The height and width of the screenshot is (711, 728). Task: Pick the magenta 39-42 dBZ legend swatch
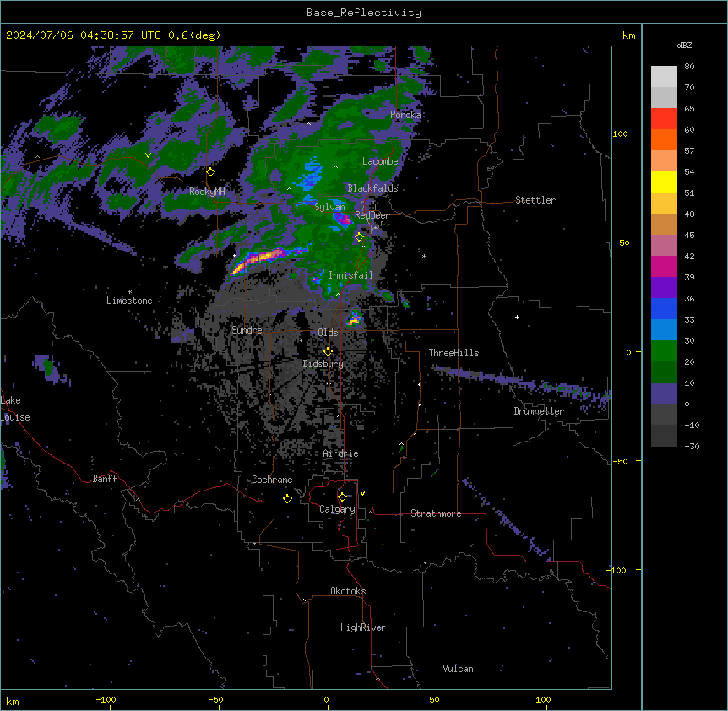tap(664, 266)
